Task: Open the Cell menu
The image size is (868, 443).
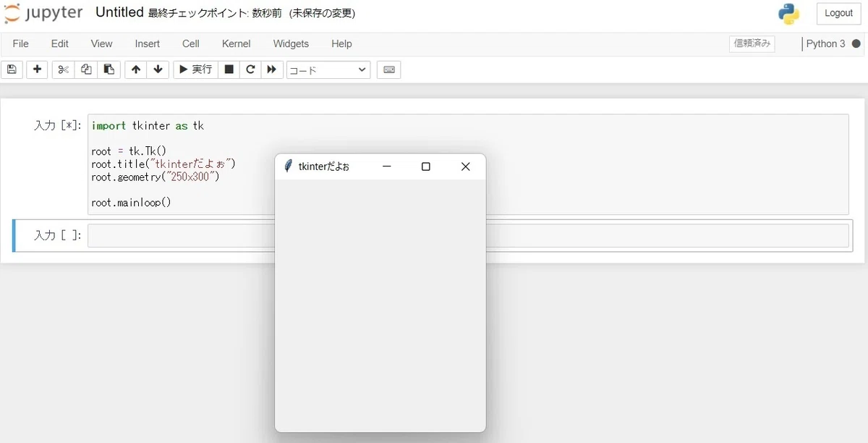Action: (191, 44)
